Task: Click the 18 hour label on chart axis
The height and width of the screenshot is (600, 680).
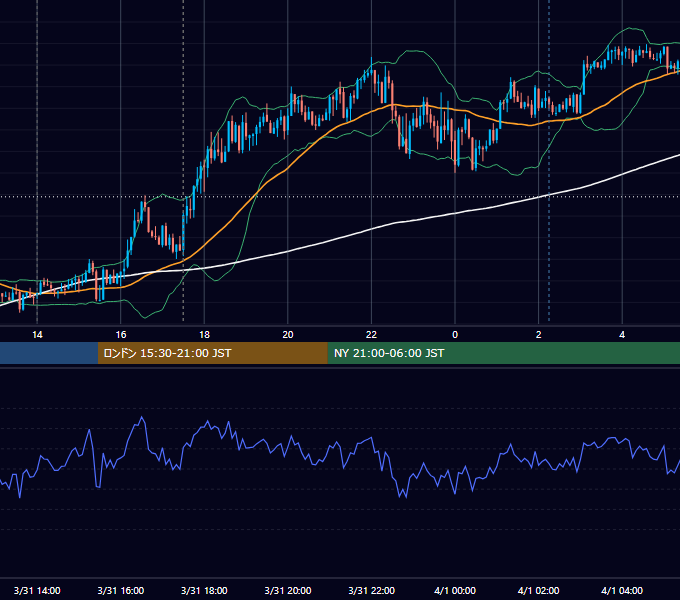Action: pyautogui.click(x=204, y=335)
